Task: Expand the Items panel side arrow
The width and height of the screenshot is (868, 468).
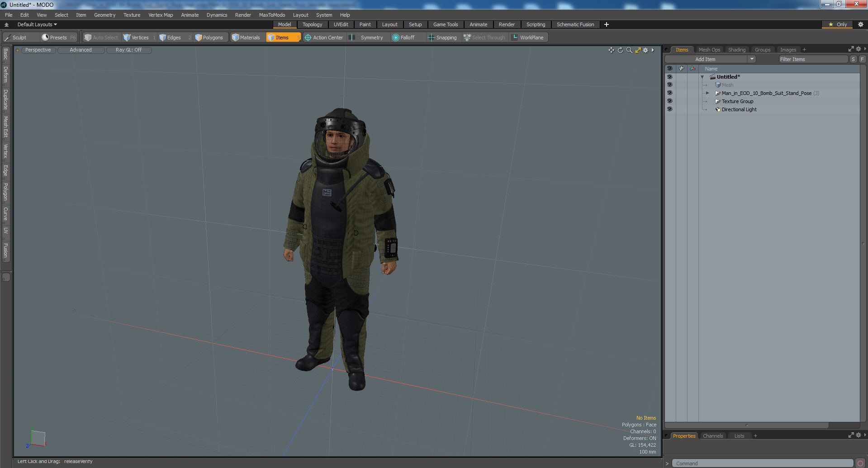Action: click(865, 49)
